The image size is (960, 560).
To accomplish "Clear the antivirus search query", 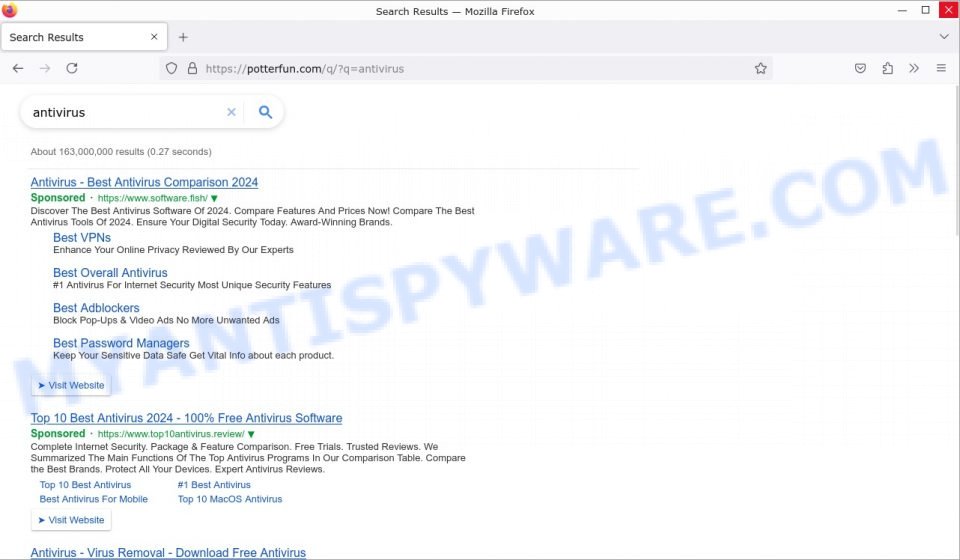I will click(x=231, y=112).
